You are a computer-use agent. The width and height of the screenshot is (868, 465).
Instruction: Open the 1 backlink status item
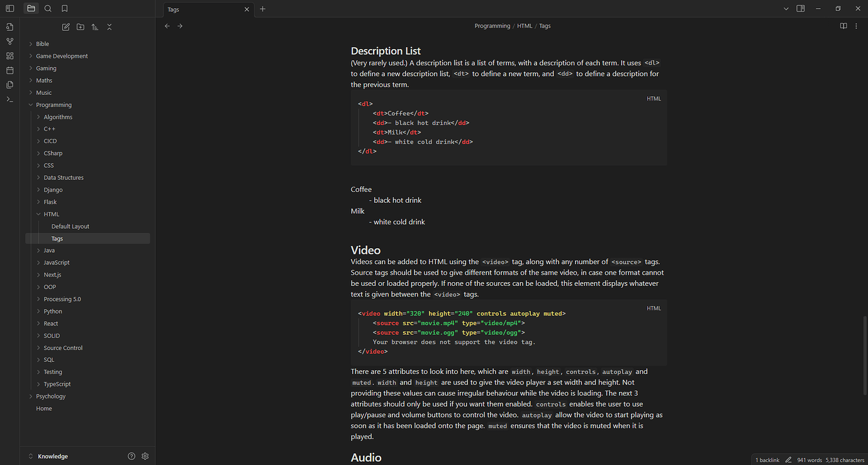(767, 460)
